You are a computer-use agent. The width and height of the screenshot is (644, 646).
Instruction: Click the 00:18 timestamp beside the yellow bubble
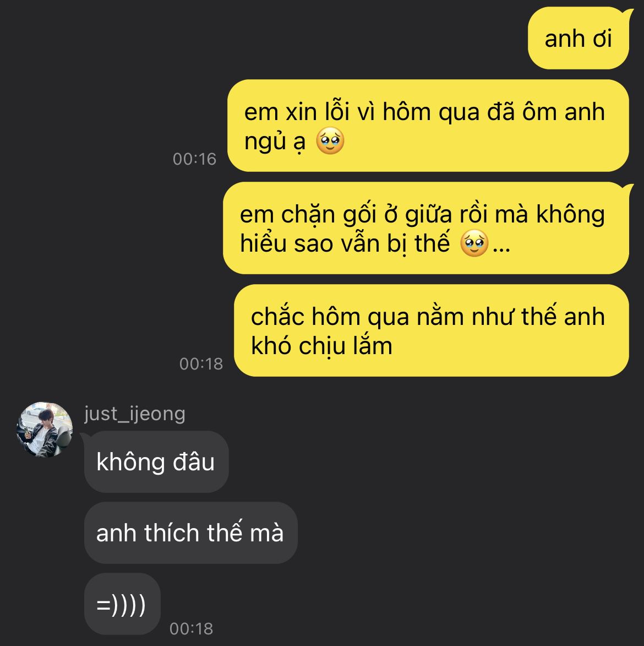point(201,364)
